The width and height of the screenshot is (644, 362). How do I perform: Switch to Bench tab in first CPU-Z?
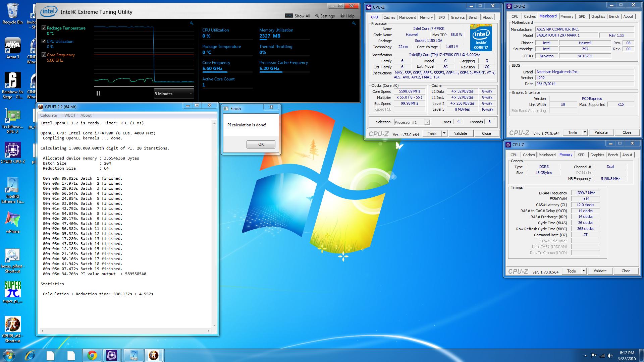pyautogui.click(x=473, y=17)
